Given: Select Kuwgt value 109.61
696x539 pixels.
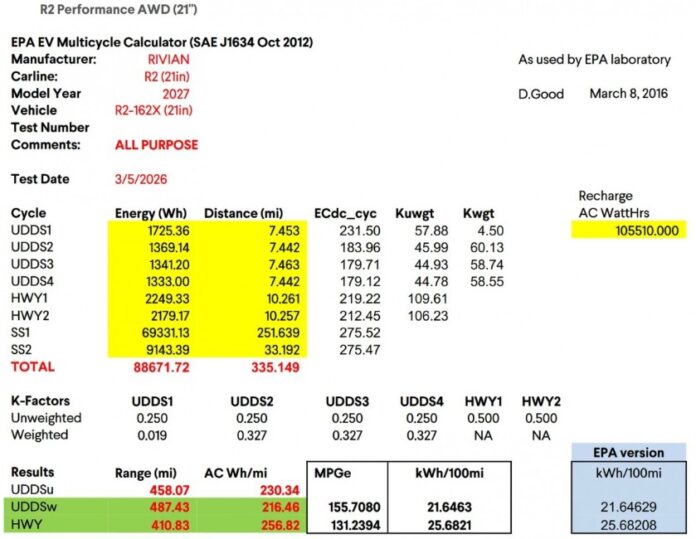Looking at the screenshot, I should [428, 299].
